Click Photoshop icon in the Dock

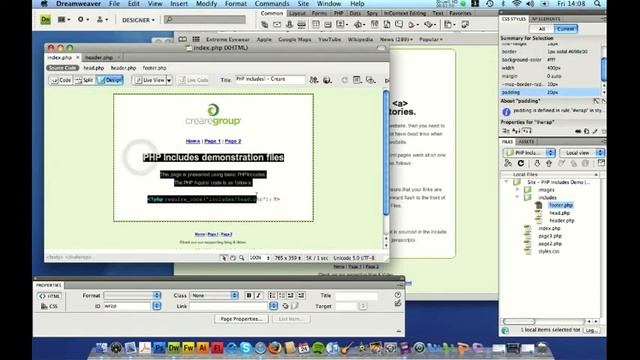[x=159, y=348]
